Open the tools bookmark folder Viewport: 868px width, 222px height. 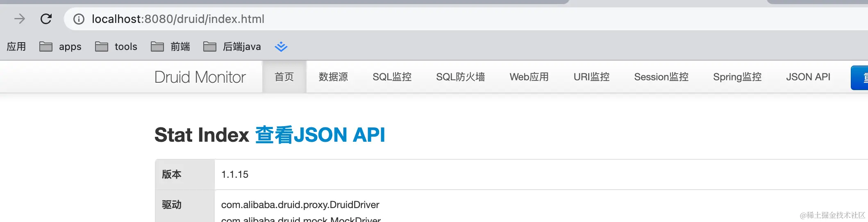[116, 47]
